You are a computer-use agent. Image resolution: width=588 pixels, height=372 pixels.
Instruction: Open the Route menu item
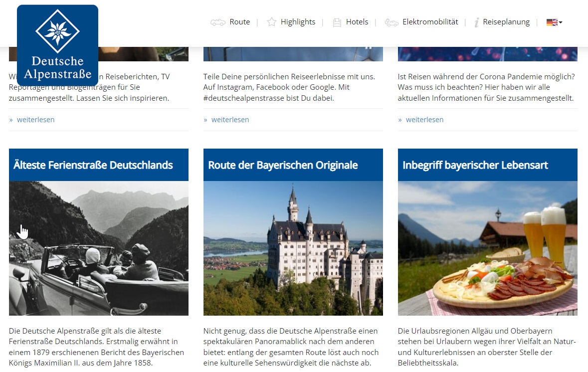click(239, 22)
